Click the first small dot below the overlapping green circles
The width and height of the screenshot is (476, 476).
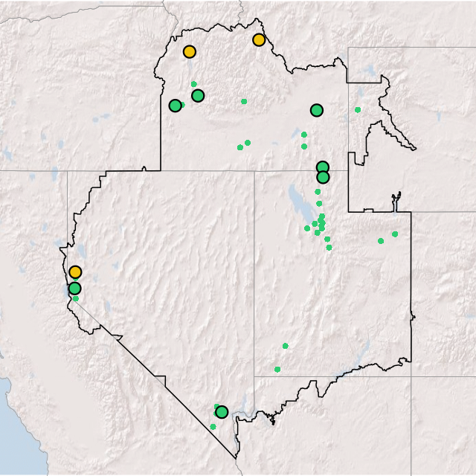pos(318,192)
